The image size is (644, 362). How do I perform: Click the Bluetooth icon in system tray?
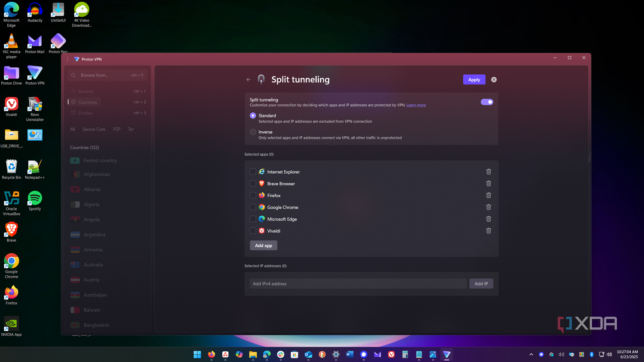(591, 354)
